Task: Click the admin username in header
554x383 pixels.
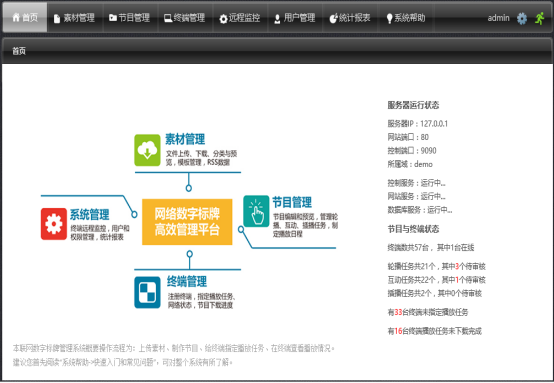Action: 499,18
